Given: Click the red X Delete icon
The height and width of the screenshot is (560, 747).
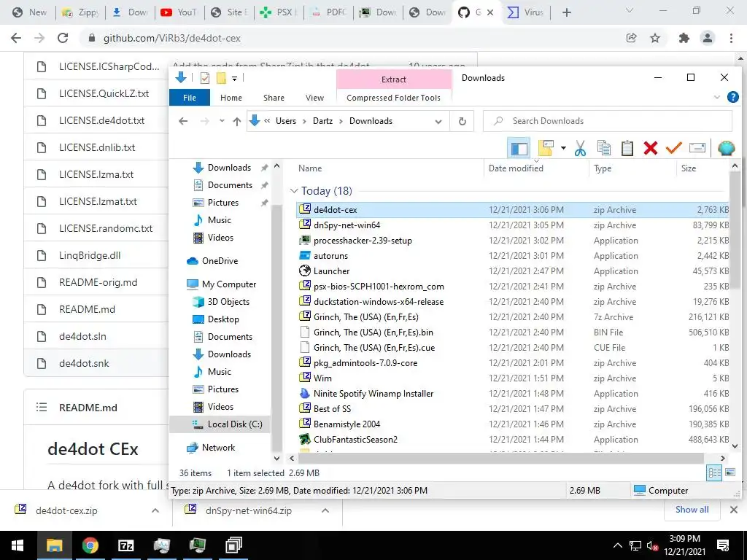Looking at the screenshot, I should [650, 148].
